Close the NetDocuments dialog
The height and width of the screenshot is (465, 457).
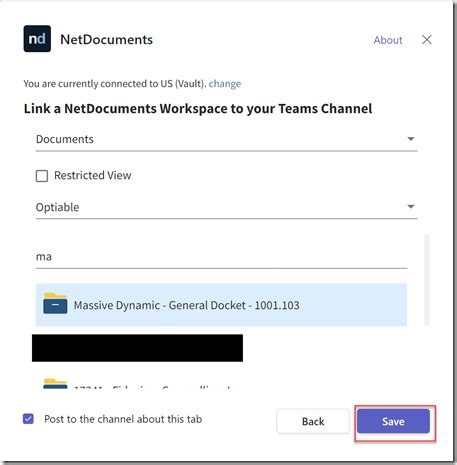coord(427,40)
